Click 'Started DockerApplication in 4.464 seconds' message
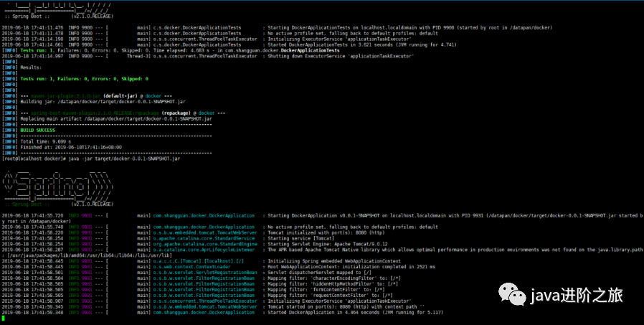Screen dimensions: 644x325 click(355, 312)
